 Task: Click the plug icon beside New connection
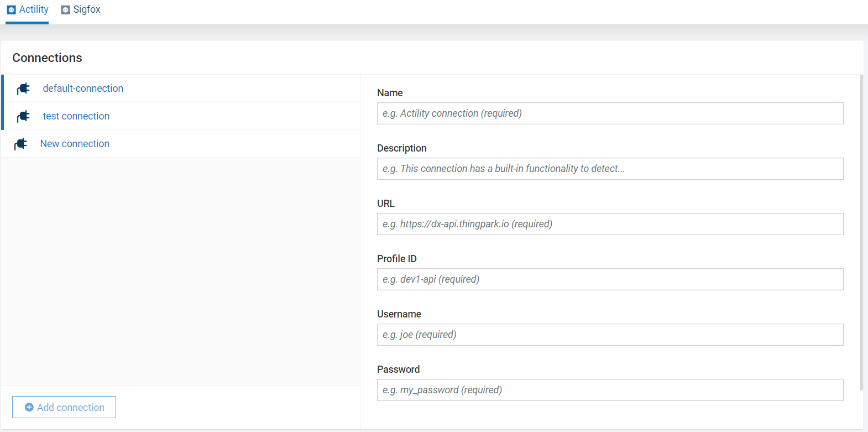(x=20, y=144)
